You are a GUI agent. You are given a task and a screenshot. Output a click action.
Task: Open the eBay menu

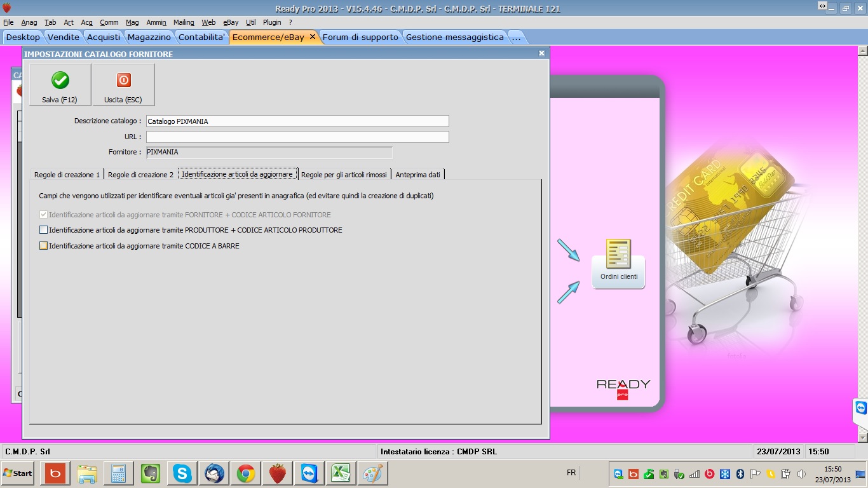click(231, 22)
